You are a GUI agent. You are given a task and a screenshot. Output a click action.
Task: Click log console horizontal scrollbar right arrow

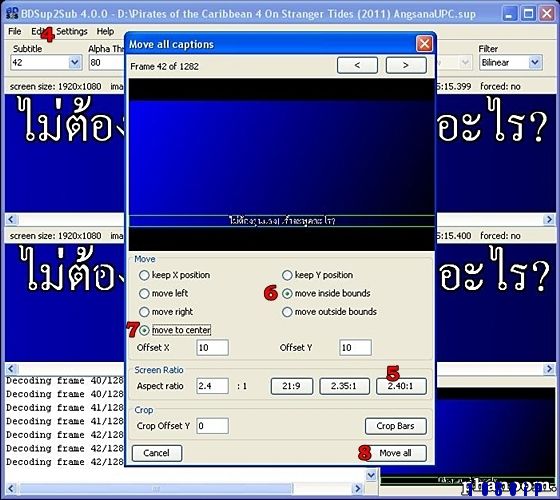357,488
